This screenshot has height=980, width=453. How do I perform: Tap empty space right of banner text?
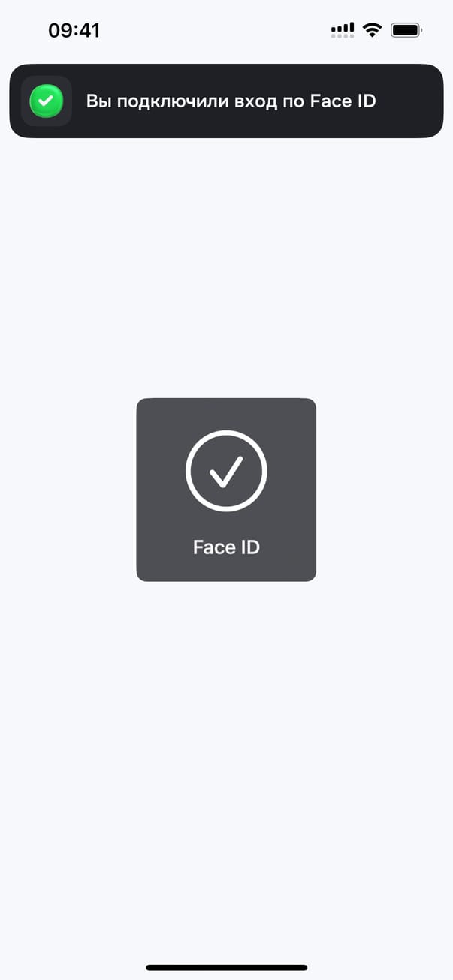(x=409, y=101)
